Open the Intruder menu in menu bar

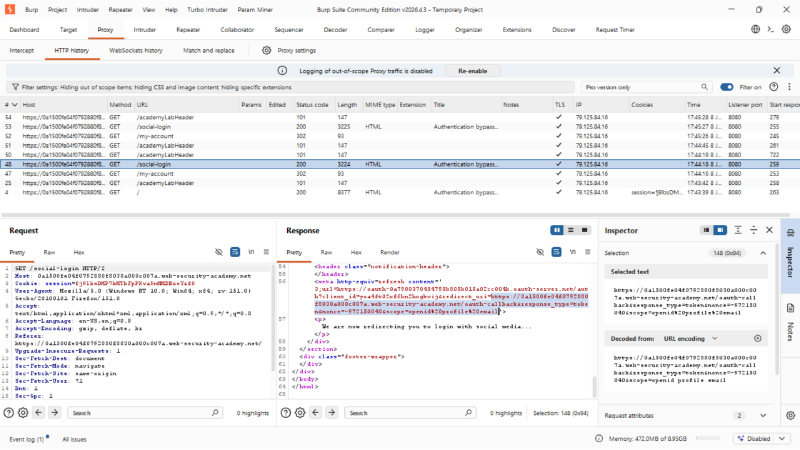click(88, 9)
